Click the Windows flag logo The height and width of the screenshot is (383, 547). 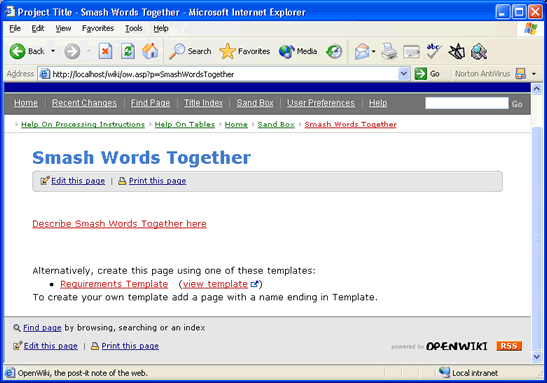531,28
